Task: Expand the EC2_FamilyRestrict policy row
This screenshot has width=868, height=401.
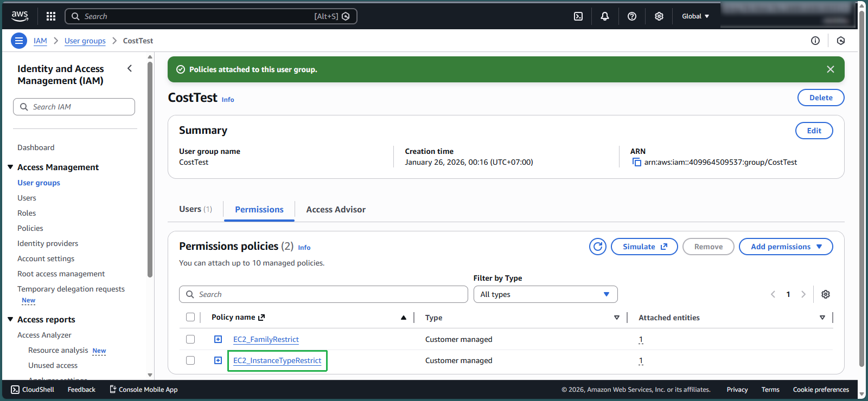Action: tap(218, 339)
